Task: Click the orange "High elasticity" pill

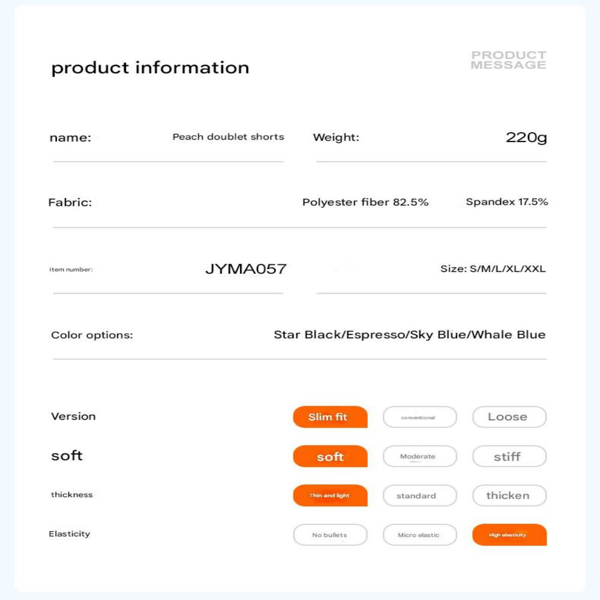Action: [509, 535]
